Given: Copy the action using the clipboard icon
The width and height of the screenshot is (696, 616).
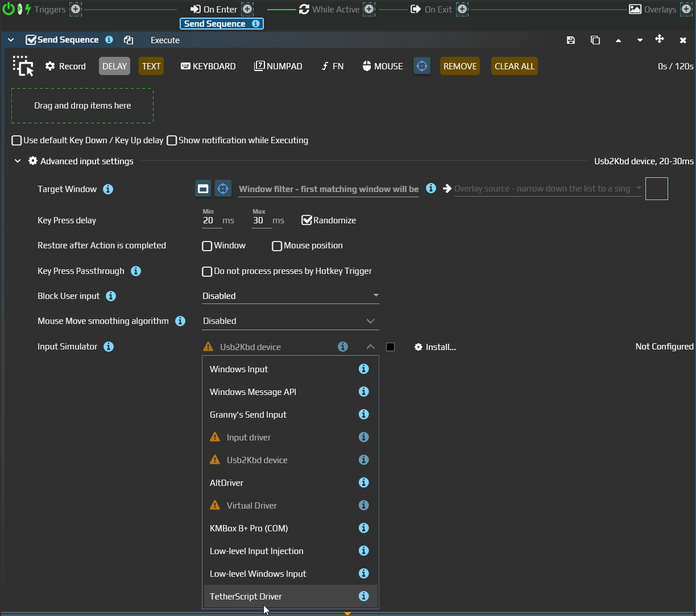Looking at the screenshot, I should pyautogui.click(x=129, y=40).
